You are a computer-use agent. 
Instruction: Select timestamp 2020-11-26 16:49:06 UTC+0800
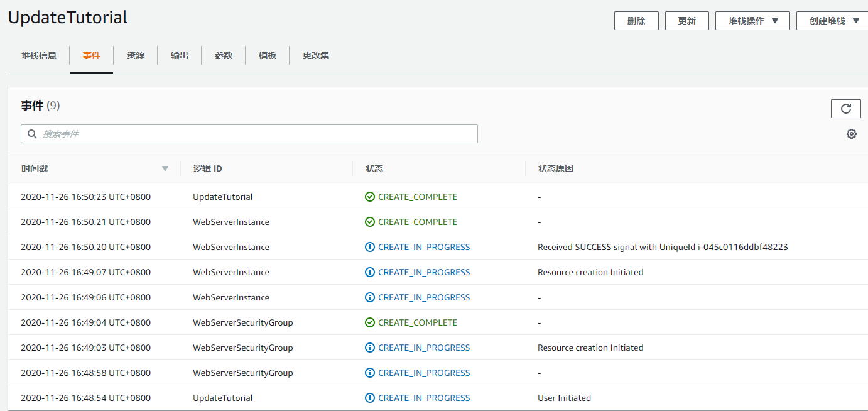pyautogui.click(x=85, y=297)
